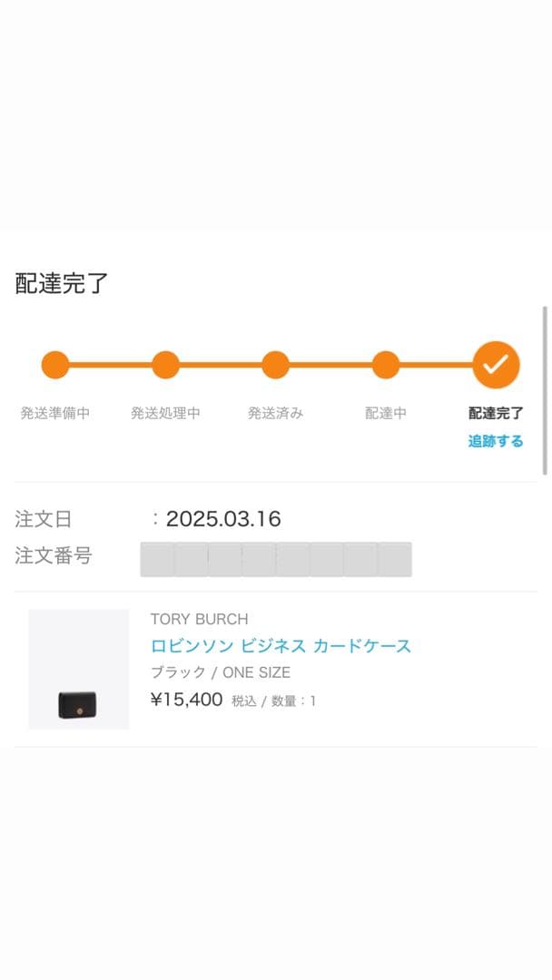
Task: Click the 発送済み step circle
Action: [275, 365]
